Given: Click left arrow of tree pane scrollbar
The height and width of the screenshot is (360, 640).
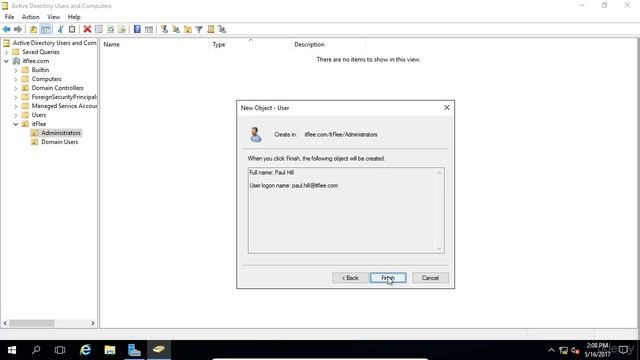Looking at the screenshot, I should pyautogui.click(x=5, y=323).
